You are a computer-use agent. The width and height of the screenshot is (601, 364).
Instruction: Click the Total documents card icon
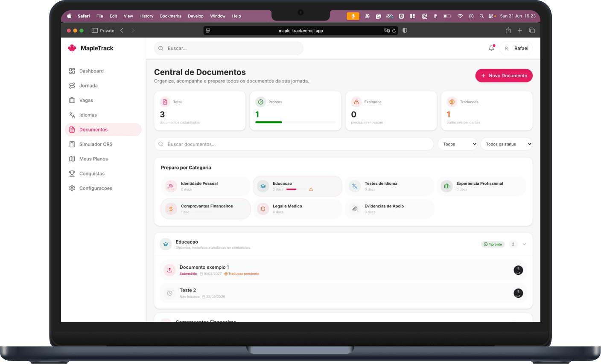tap(165, 102)
